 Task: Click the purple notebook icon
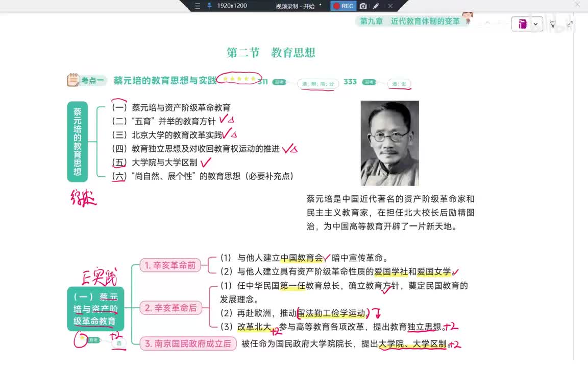pos(522,24)
